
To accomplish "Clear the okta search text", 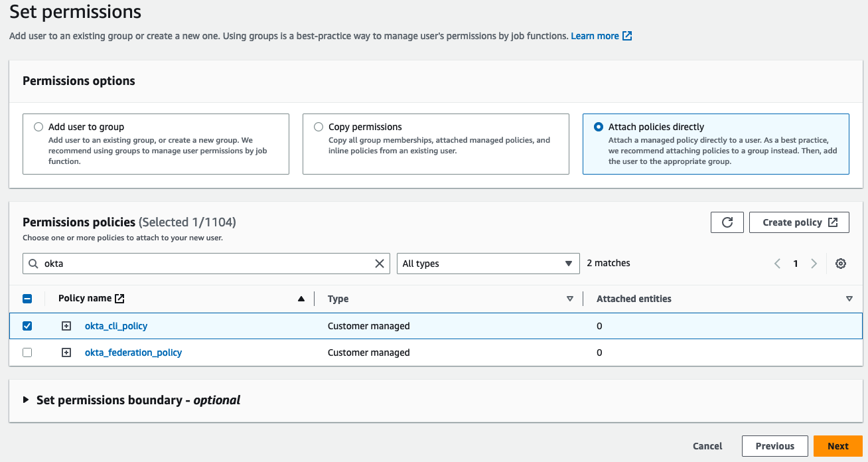I will (380, 264).
